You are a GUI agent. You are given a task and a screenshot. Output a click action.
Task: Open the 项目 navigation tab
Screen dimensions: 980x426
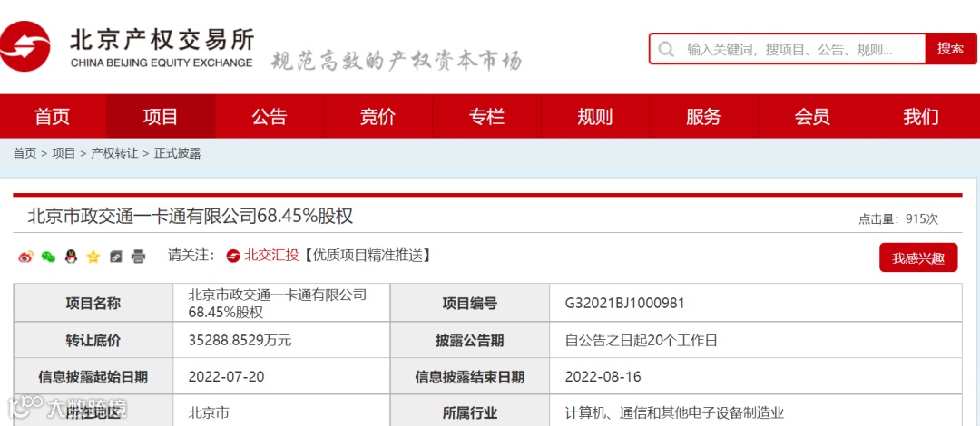[x=161, y=116]
